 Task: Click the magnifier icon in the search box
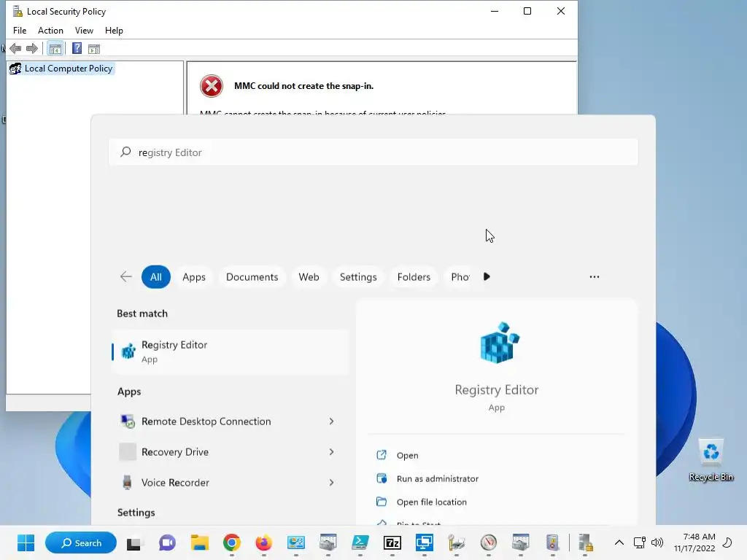pyautogui.click(x=125, y=152)
